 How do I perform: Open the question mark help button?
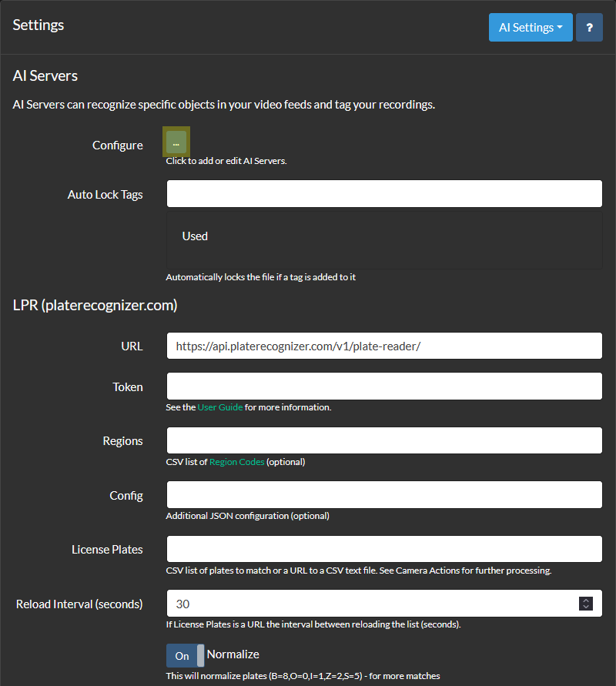click(589, 28)
